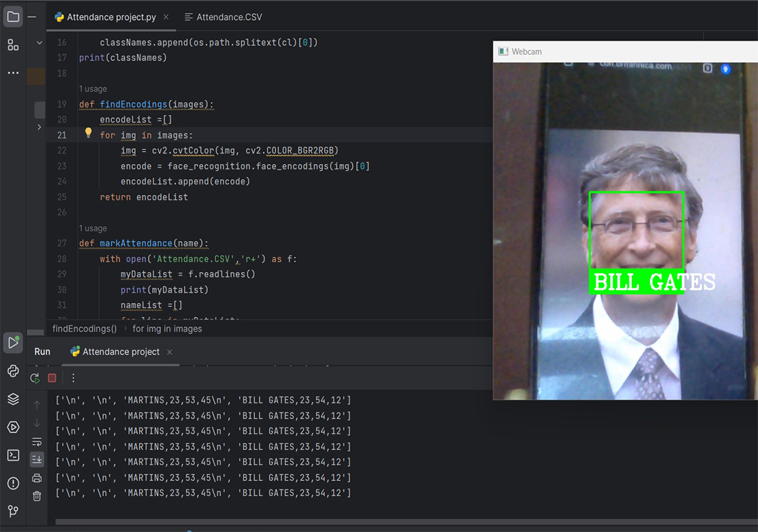Click the last console output line
This screenshot has width=758, height=532.
pyautogui.click(x=203, y=493)
